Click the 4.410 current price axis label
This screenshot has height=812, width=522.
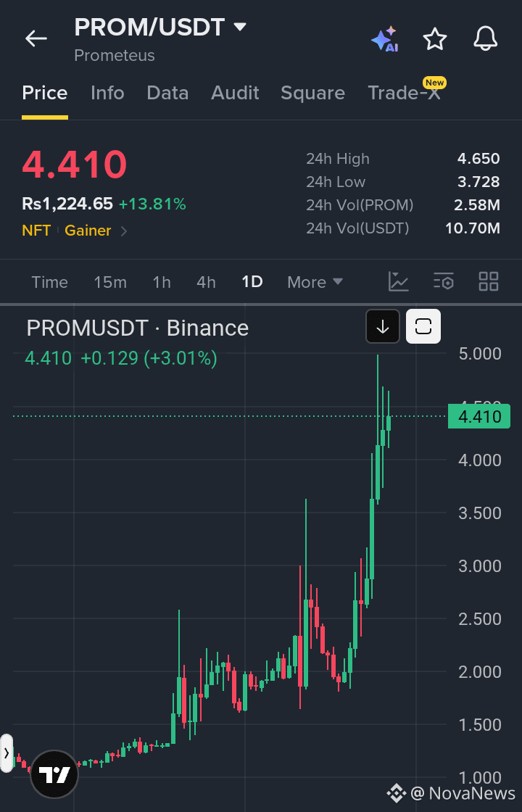[479, 416]
